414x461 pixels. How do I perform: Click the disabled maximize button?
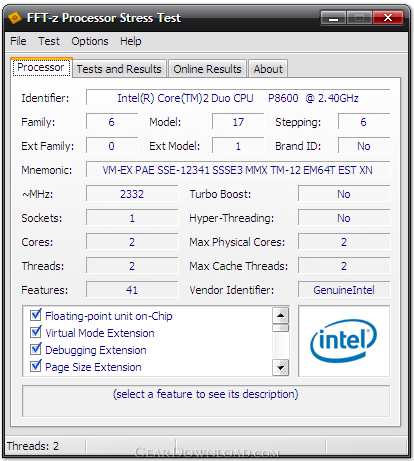(x=360, y=18)
